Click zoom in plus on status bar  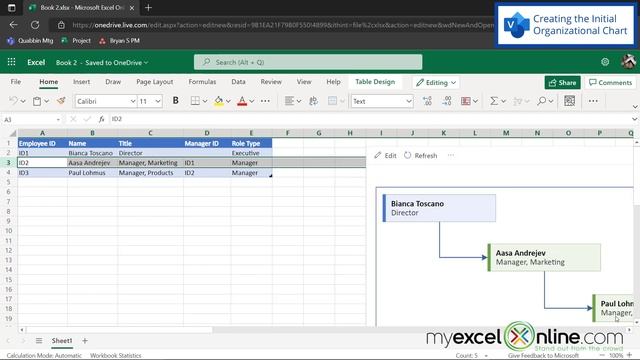629,355
